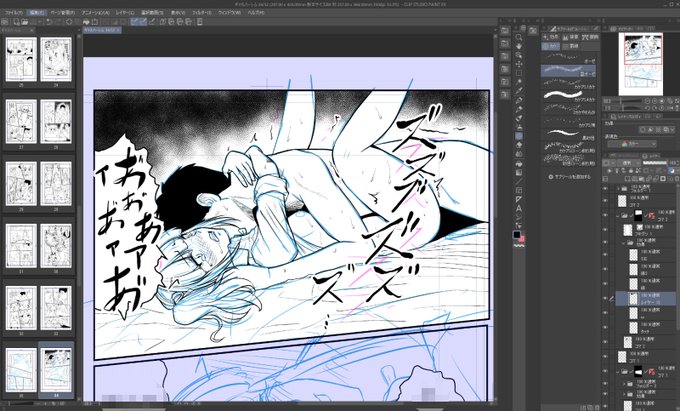Image resolution: width=680 pixels, height=411 pixels.
Task: Expand the フォルダー 1 layer folder
Action: click(618, 189)
